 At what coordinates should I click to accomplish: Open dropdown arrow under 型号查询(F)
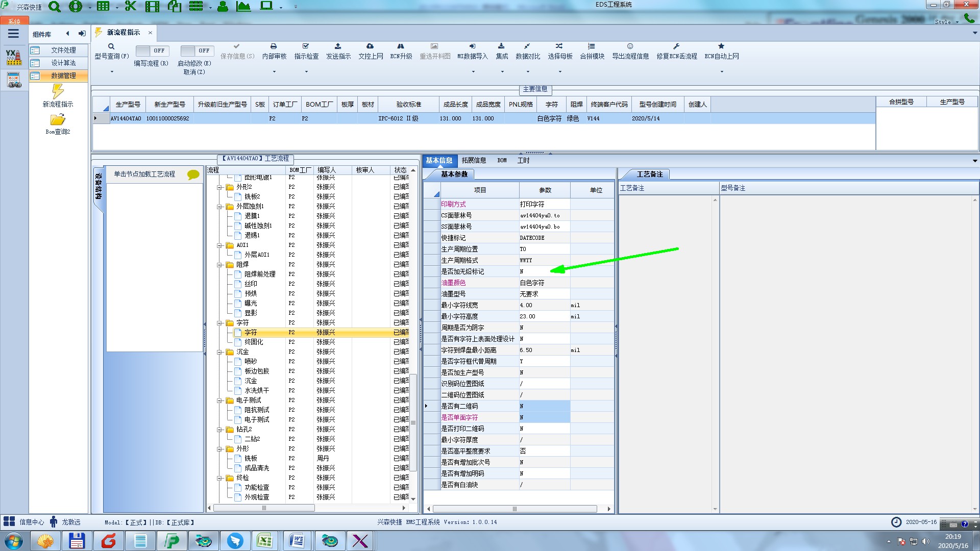[x=112, y=71]
